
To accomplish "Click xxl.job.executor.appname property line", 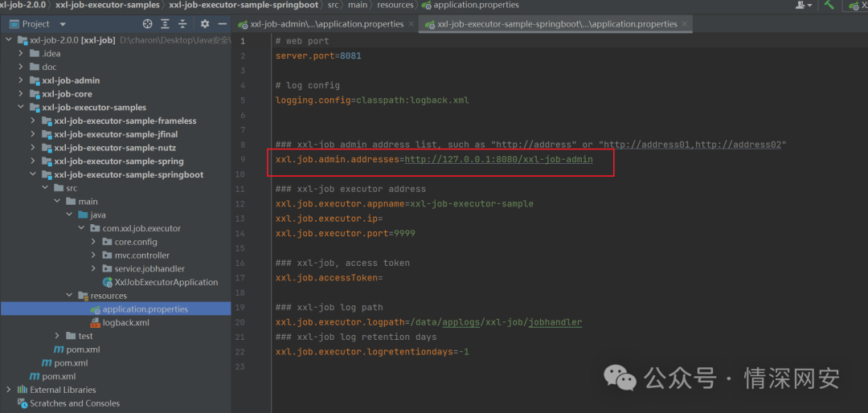I will coord(404,204).
